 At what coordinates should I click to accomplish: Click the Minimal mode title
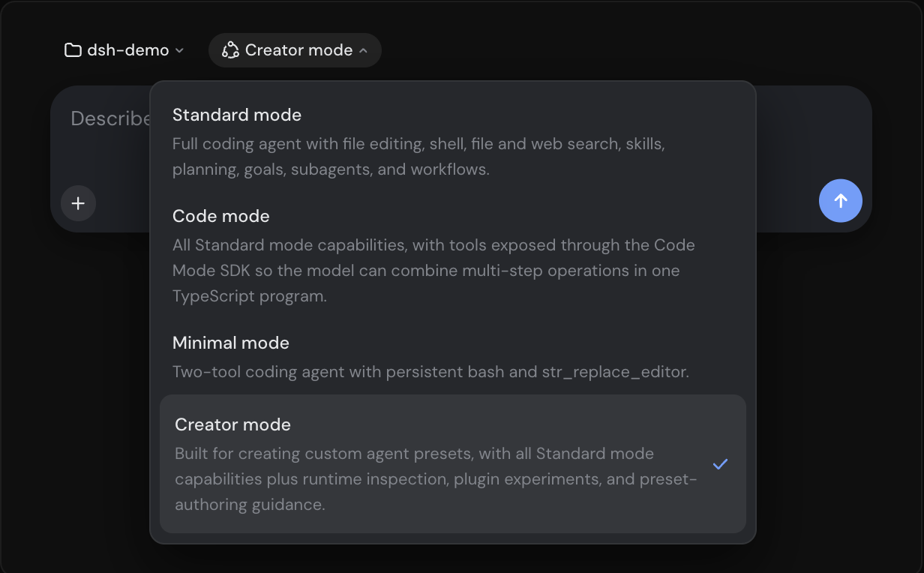tap(231, 343)
